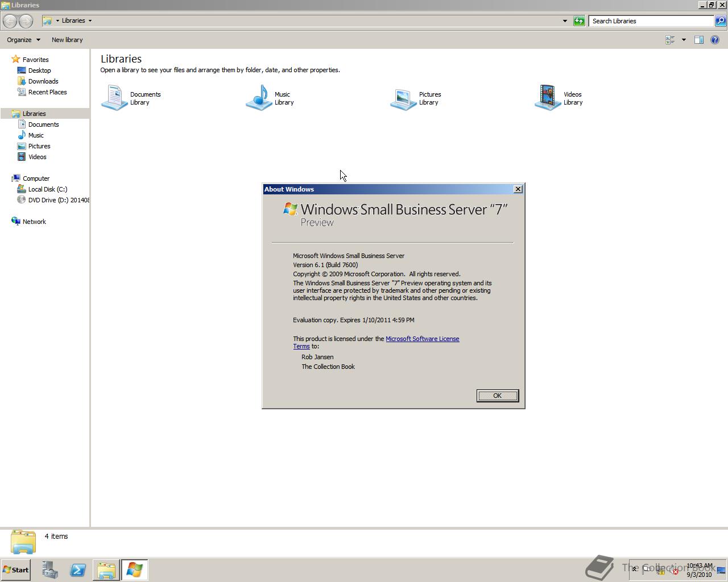
Task: Open root breadcrumb dropdown arrow
Action: tap(57, 21)
